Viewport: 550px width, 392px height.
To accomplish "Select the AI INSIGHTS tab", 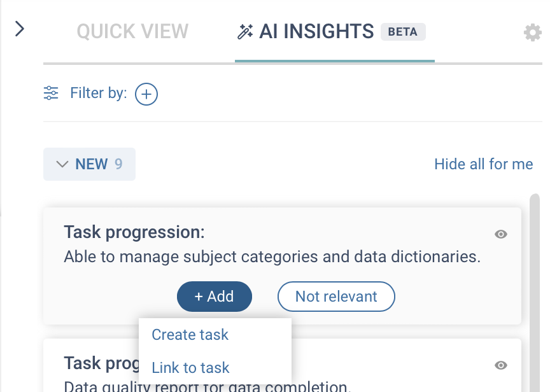I will pos(316,31).
